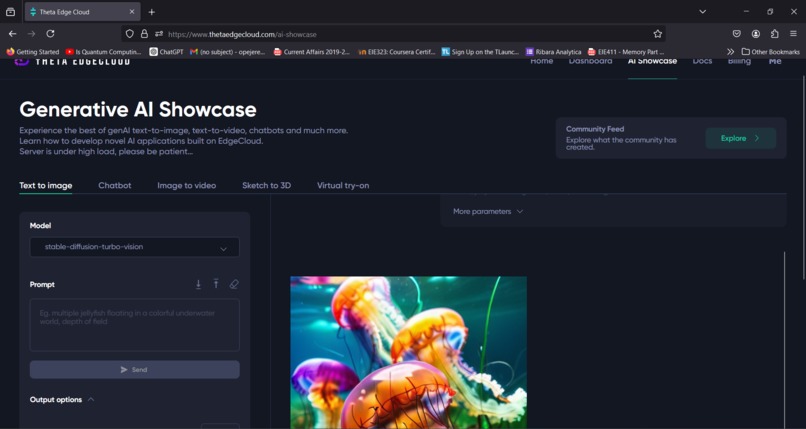Open the Other Bookmarks folder
The height and width of the screenshot is (429, 806).
(771, 52)
